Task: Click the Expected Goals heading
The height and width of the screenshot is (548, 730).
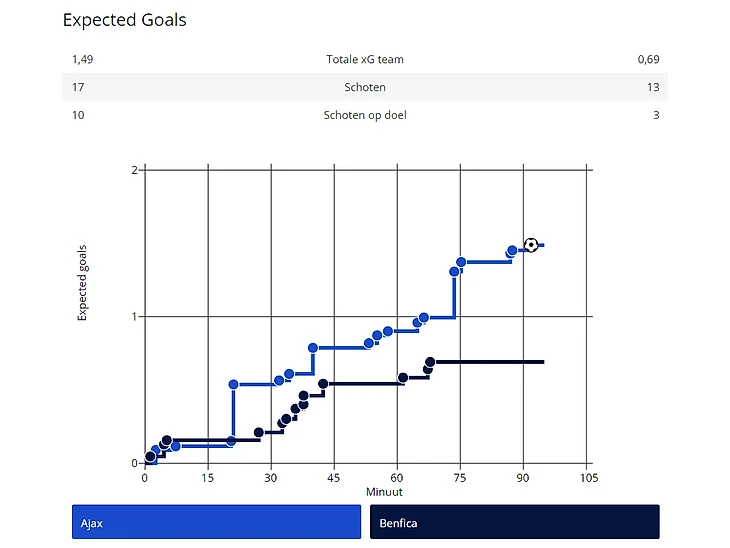Action: click(124, 20)
